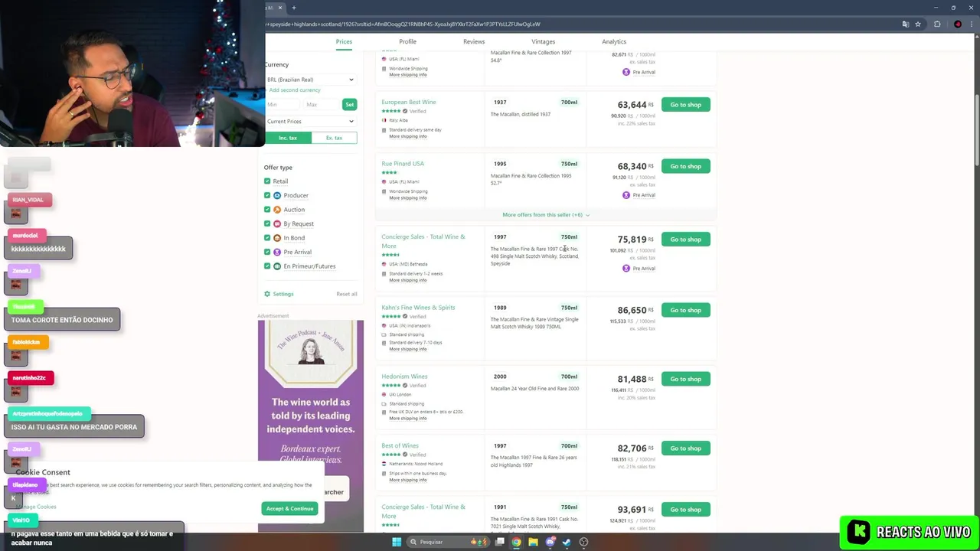Toggle the In Bond checkbox
The height and width of the screenshot is (551, 980).
(267, 237)
